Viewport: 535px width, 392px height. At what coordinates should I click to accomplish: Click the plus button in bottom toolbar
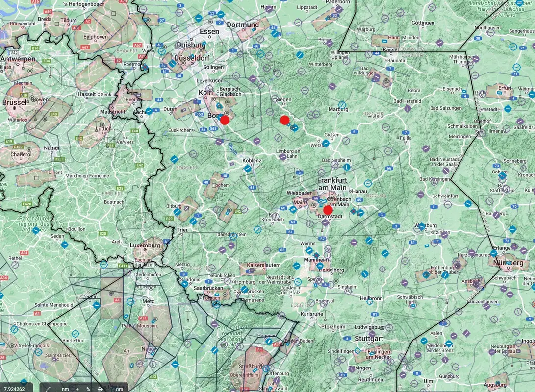[77, 389]
